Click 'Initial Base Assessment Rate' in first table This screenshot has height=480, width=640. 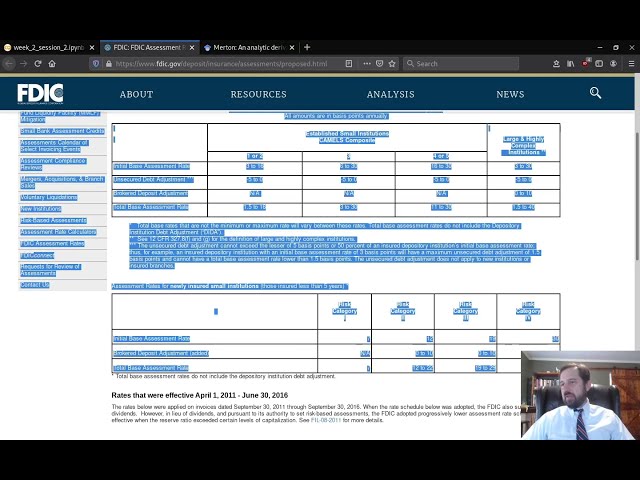(x=151, y=166)
